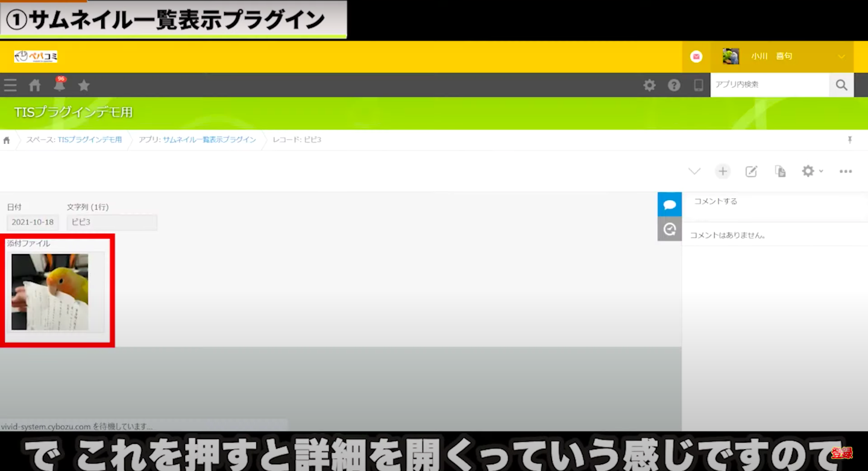Expand the user account dropdown arrow
Screen dimensions: 868x471
coord(841,57)
